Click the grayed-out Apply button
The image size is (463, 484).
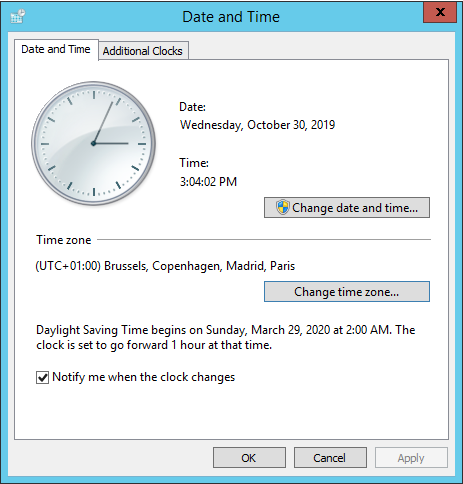(411, 458)
